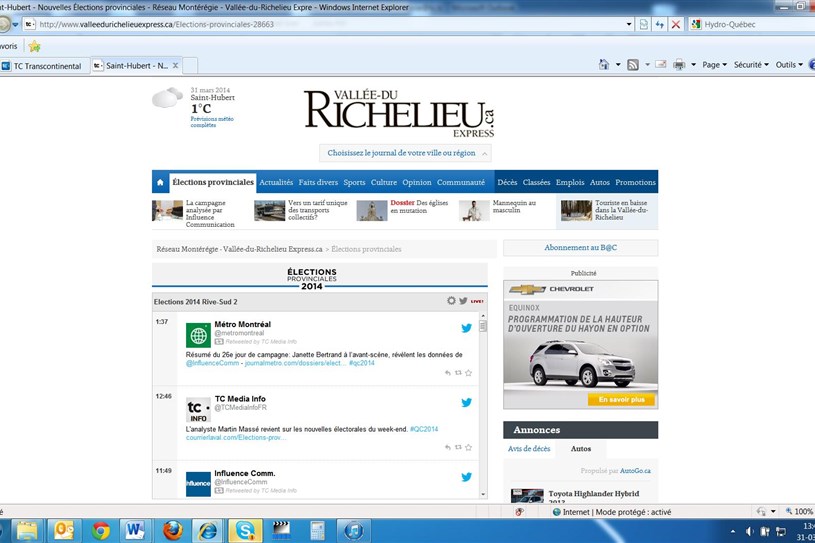Screen dimensions: 815x543
Task: Open the Touriste en baisse story thumbnail
Action: pos(576,210)
